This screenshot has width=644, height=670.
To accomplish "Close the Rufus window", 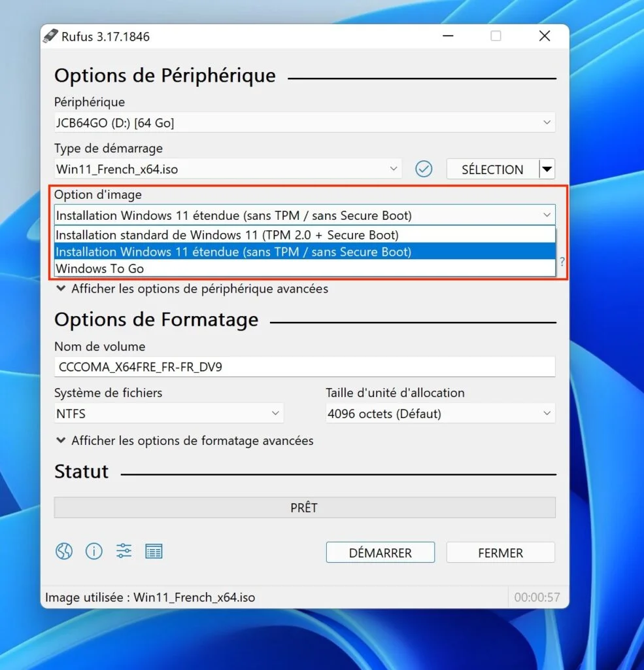I will click(545, 36).
